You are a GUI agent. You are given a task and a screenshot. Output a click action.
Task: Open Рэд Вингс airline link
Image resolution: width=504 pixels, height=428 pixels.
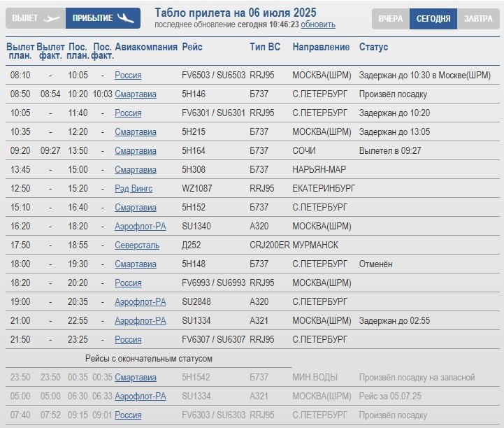(x=134, y=188)
